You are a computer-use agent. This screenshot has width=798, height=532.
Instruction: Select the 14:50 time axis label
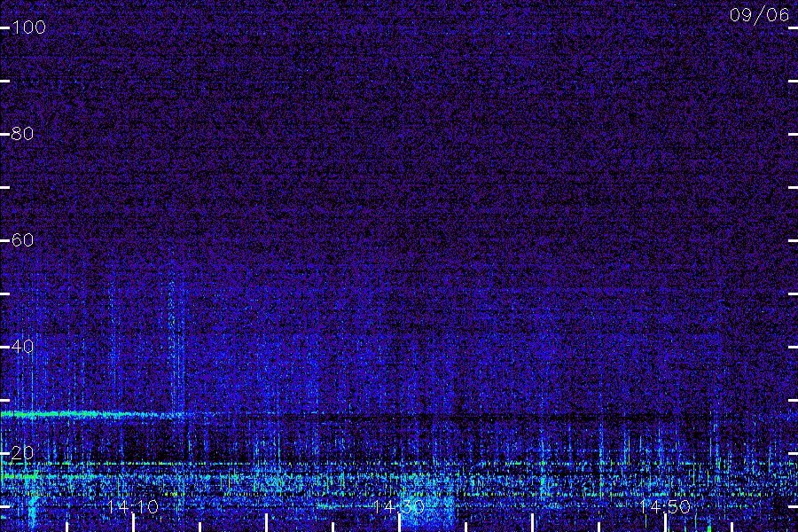coord(665,506)
